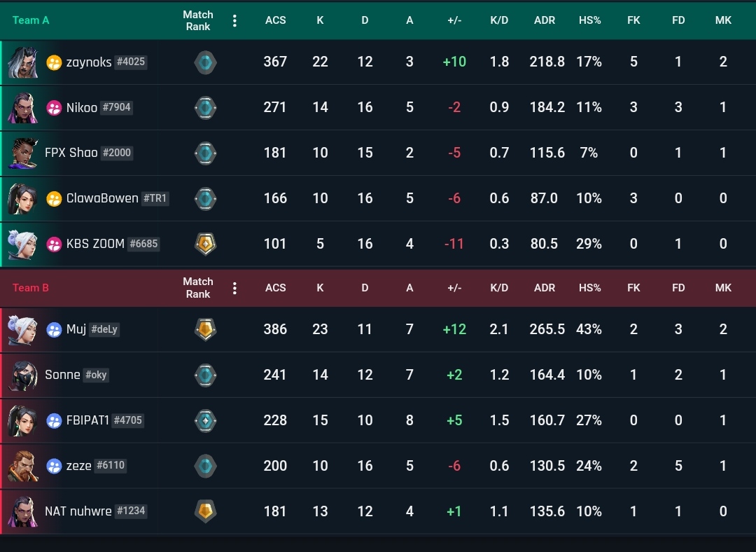Click NAT nuhwre's gold match rank badge
The width and height of the screenshot is (756, 552).
(x=205, y=511)
